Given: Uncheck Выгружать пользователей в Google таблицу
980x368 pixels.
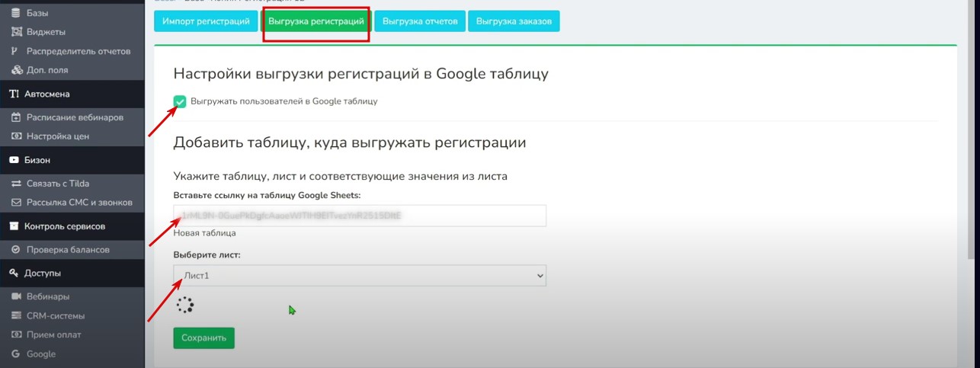Looking at the screenshot, I should click(180, 101).
